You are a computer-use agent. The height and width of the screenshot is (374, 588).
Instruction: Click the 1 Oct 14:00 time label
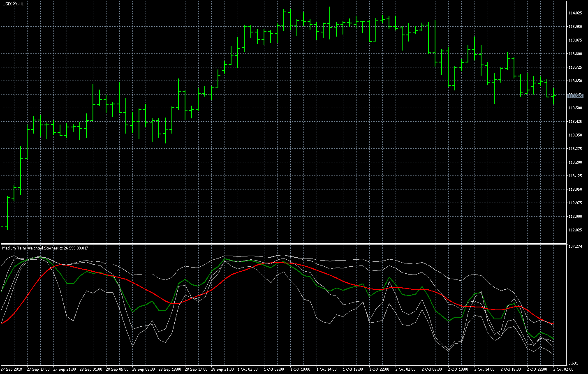(x=327, y=369)
